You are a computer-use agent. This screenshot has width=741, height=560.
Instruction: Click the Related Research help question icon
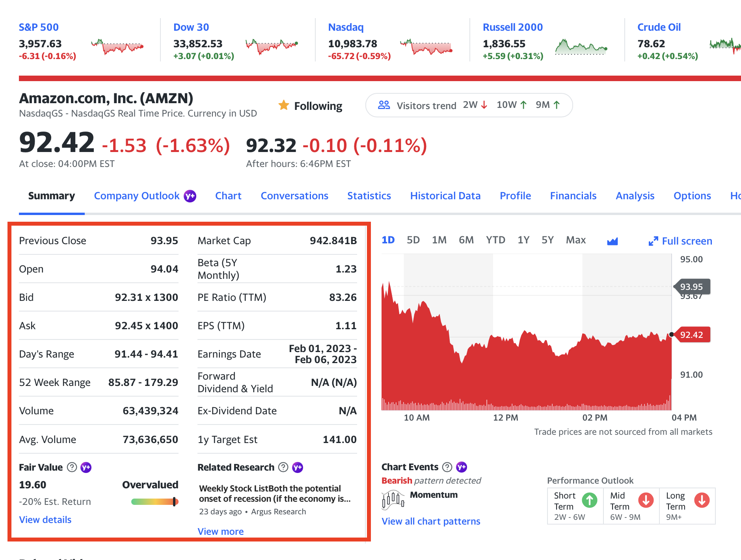tap(283, 467)
